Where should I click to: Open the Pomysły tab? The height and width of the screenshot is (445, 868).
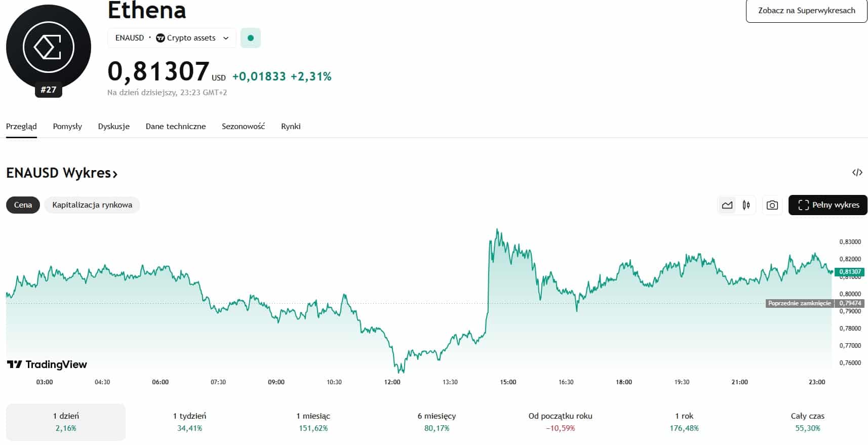pyautogui.click(x=67, y=127)
